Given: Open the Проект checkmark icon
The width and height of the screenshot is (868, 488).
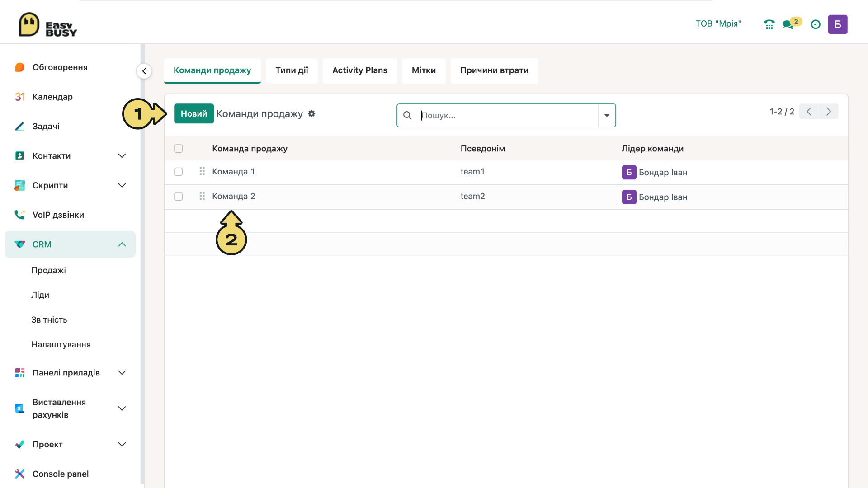Looking at the screenshot, I should pyautogui.click(x=19, y=444).
